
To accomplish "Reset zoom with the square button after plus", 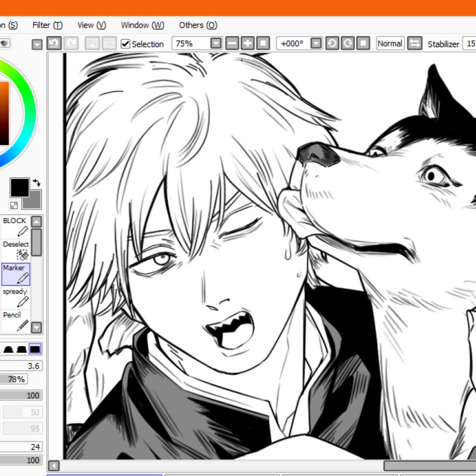I will click(x=263, y=43).
